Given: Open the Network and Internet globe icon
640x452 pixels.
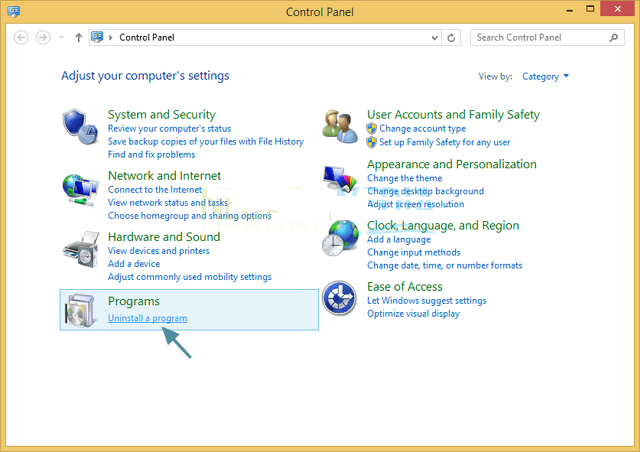Looking at the screenshot, I should pyautogui.click(x=80, y=189).
